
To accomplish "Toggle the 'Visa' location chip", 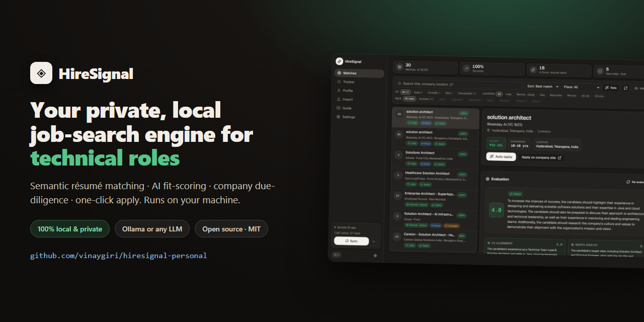I will click(x=542, y=95).
